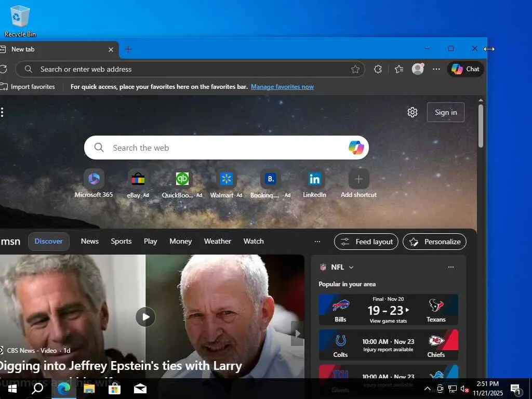Show hidden system tray icons chevron
This screenshot has height=399, width=532.
click(428, 389)
